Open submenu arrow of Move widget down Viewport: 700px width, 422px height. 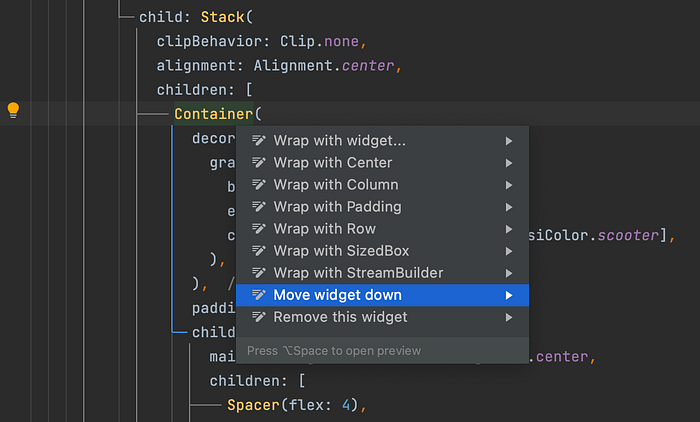tap(508, 295)
